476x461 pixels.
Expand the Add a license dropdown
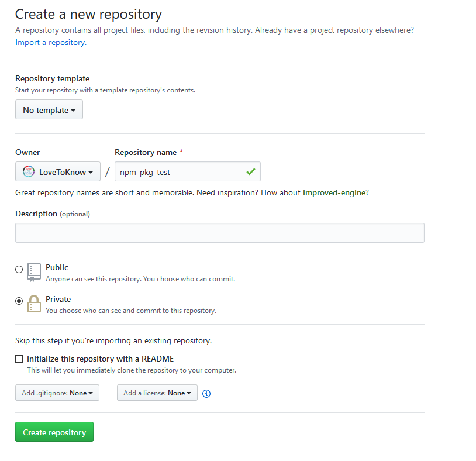pos(157,393)
